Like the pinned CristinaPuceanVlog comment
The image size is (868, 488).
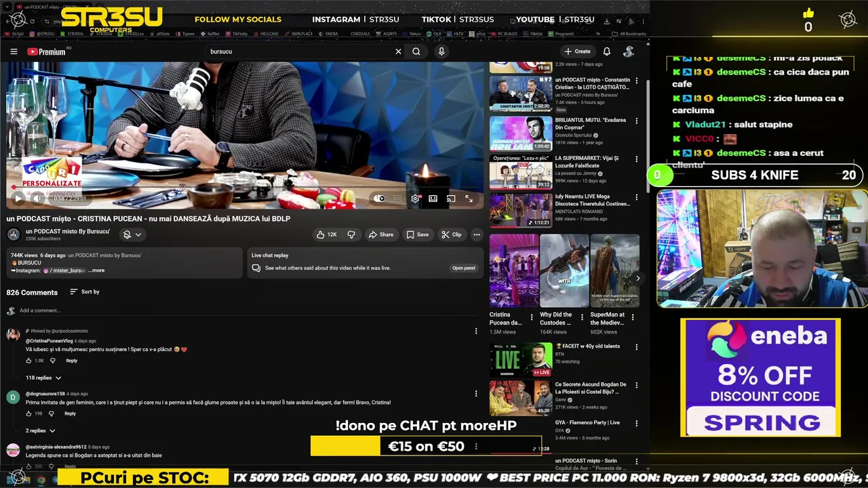[28, 361]
